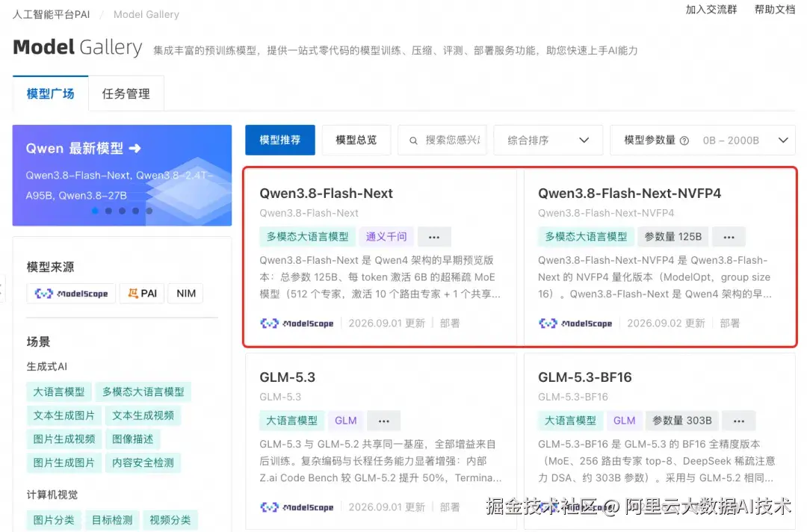Screen dimensions: 807x532
Task: Open more tags ellipsis on GLM-5.3 card
Action: click(x=384, y=421)
